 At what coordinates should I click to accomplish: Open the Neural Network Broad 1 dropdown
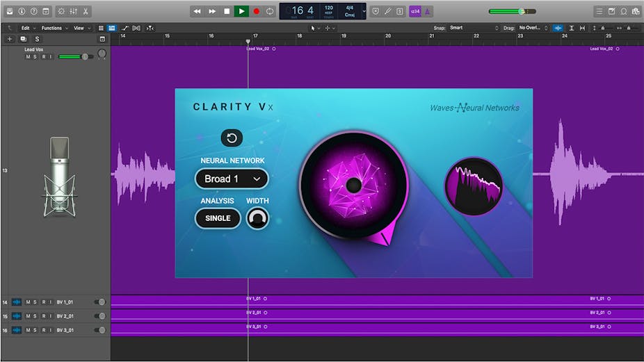pyautogui.click(x=232, y=179)
